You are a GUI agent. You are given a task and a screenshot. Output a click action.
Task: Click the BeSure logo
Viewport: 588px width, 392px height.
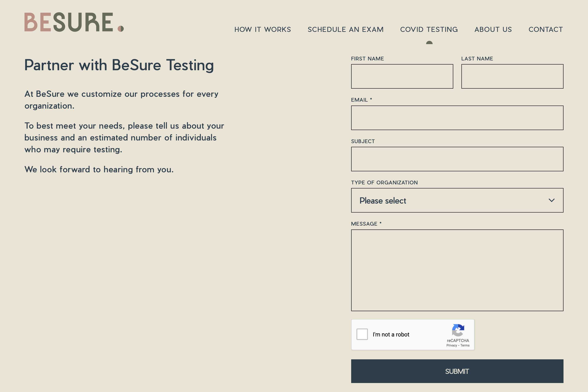click(74, 22)
